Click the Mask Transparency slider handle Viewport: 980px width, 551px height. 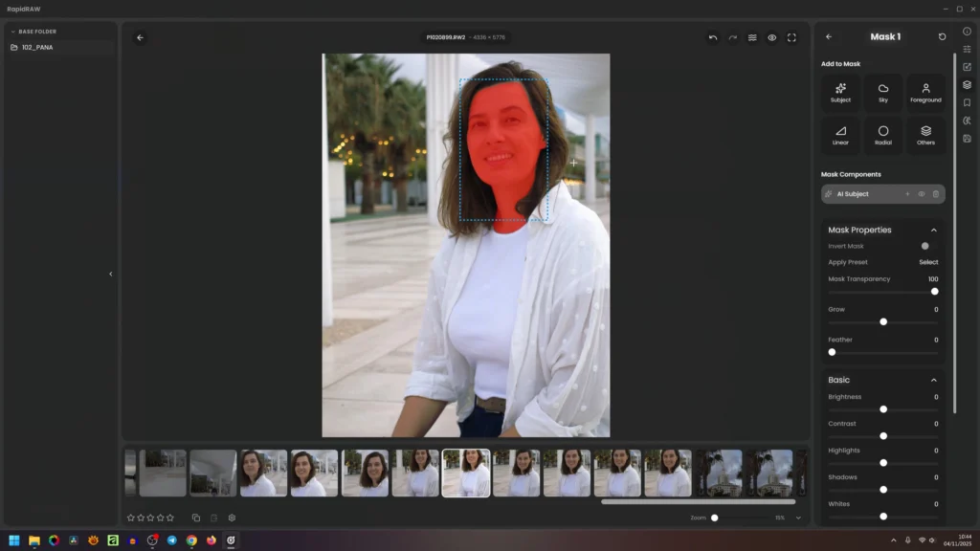tap(934, 291)
